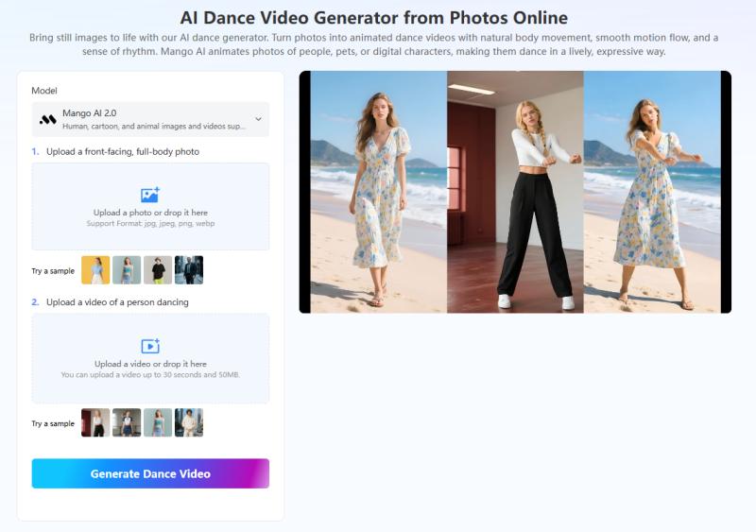
Task: Click the 'Upload a photo or drop it here' text
Action: (150, 213)
